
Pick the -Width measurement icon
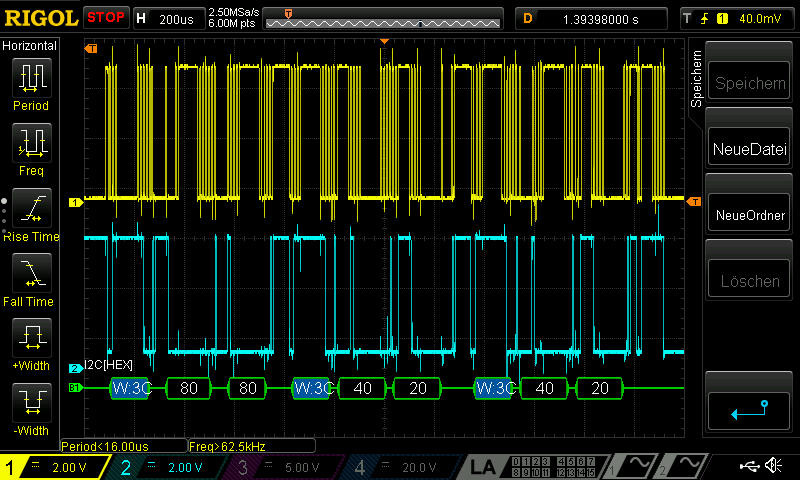[x=30, y=403]
